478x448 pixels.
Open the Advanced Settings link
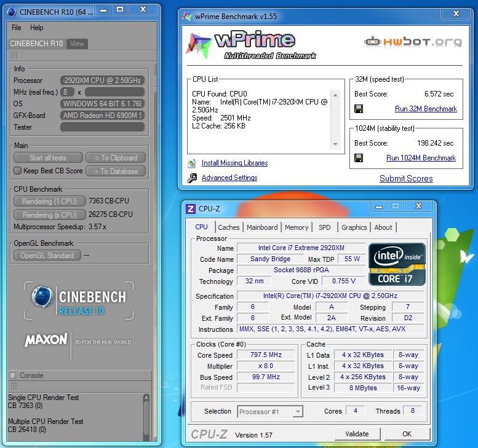[x=229, y=178]
